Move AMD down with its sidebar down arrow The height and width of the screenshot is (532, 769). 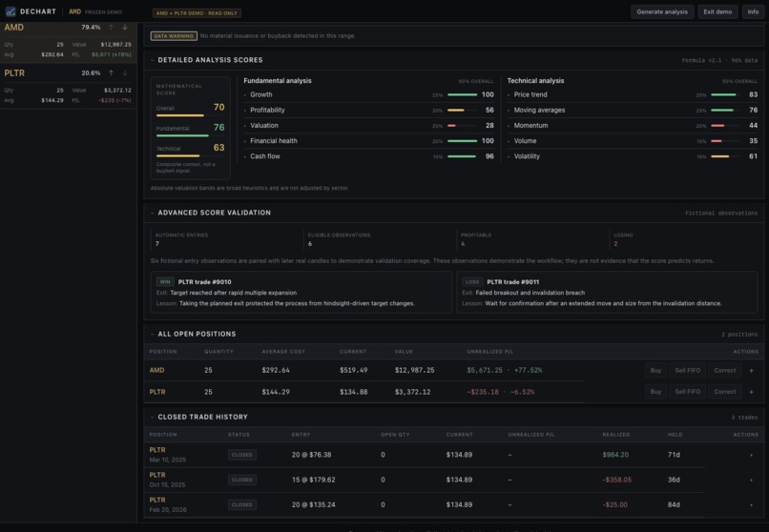pyautogui.click(x=125, y=28)
